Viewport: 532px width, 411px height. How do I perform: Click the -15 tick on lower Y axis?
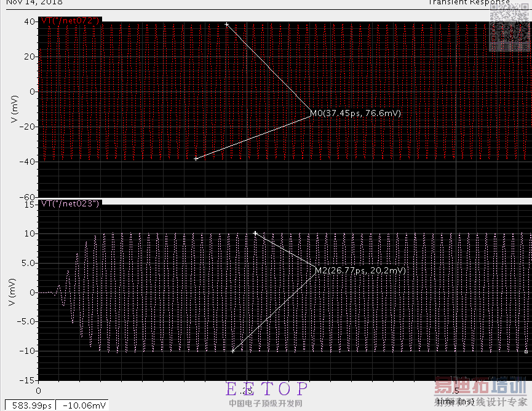click(x=26, y=380)
